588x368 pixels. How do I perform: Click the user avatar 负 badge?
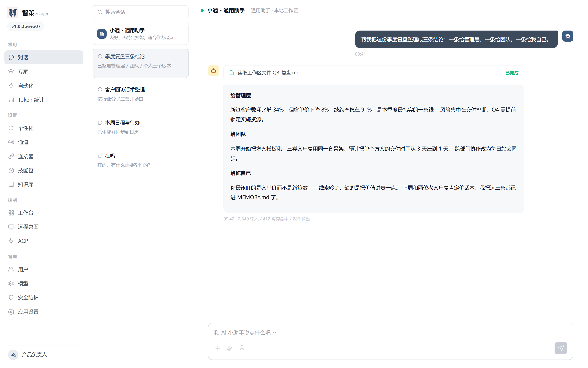568,36
